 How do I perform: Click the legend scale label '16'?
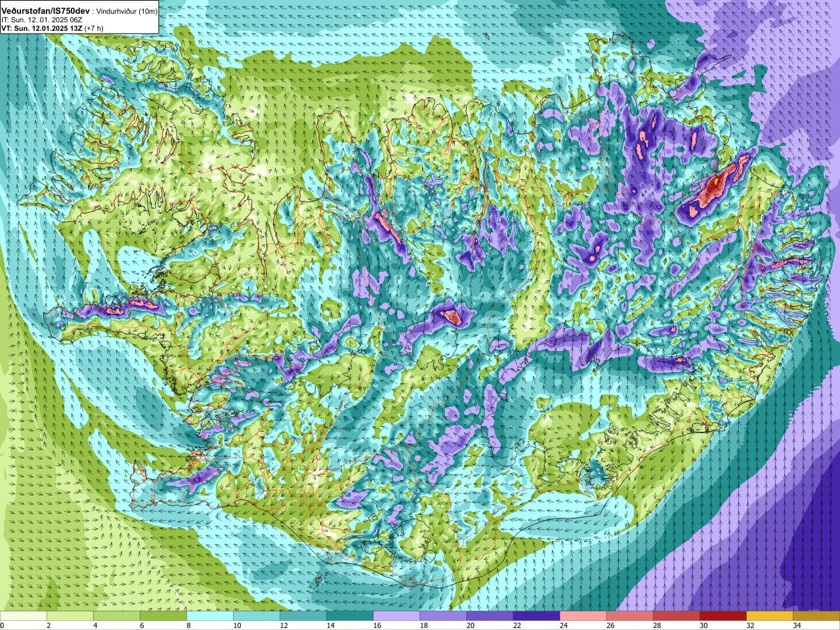pos(377,625)
